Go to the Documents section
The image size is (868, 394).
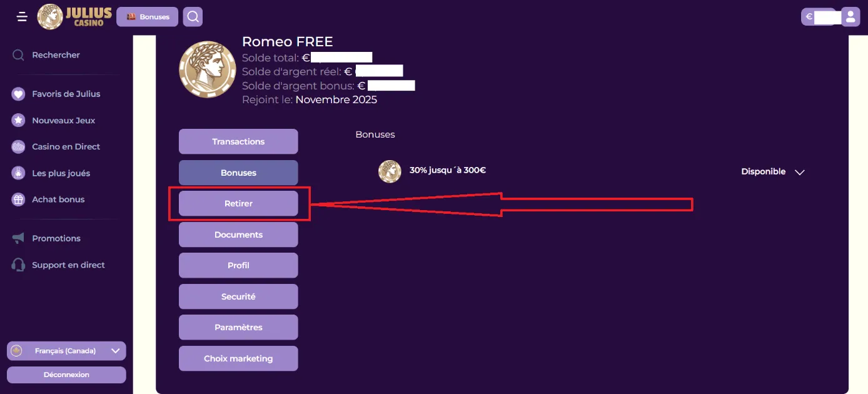click(x=238, y=235)
